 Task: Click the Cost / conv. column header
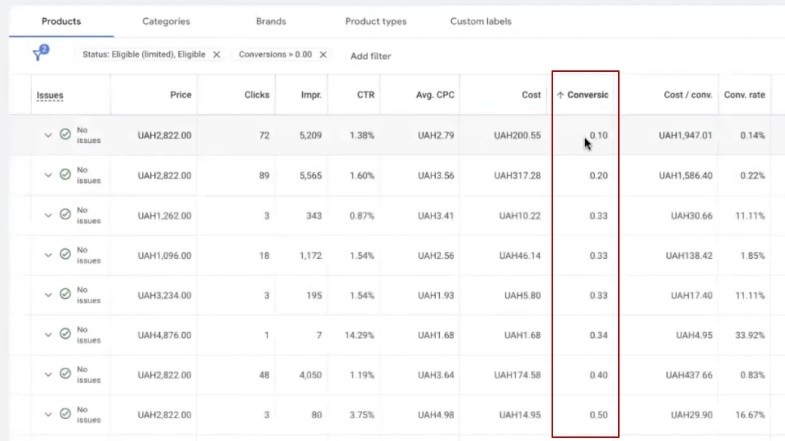click(x=687, y=95)
